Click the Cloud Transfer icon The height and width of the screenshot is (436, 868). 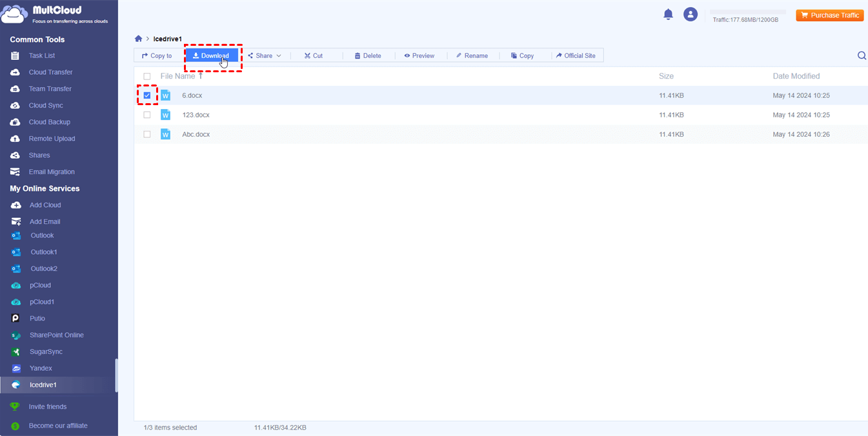click(15, 72)
